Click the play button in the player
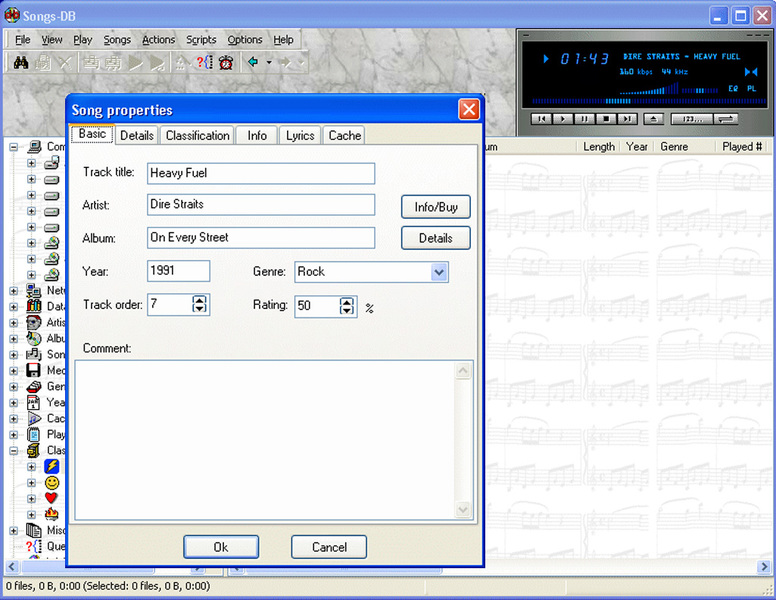 point(563,119)
